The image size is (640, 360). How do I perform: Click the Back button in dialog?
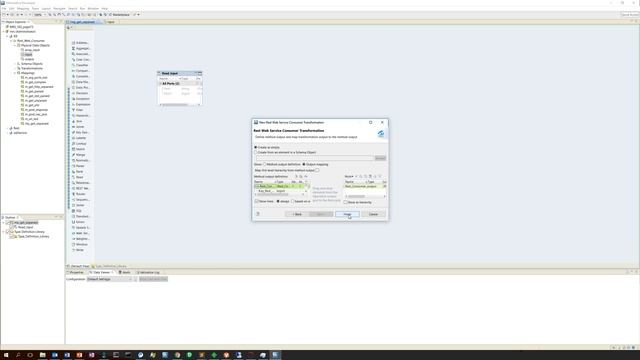[297, 214]
